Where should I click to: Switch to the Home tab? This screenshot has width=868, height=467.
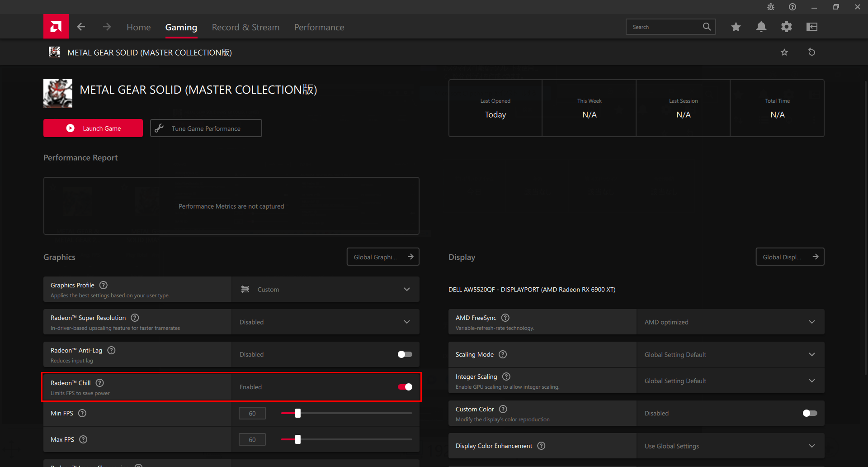coord(138,27)
